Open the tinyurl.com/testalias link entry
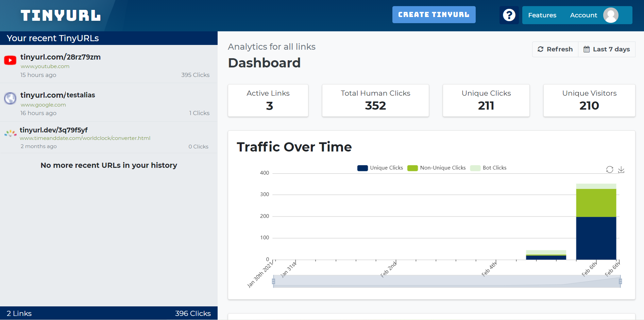Viewport: 644px width, 320px height. pyautogui.click(x=58, y=95)
